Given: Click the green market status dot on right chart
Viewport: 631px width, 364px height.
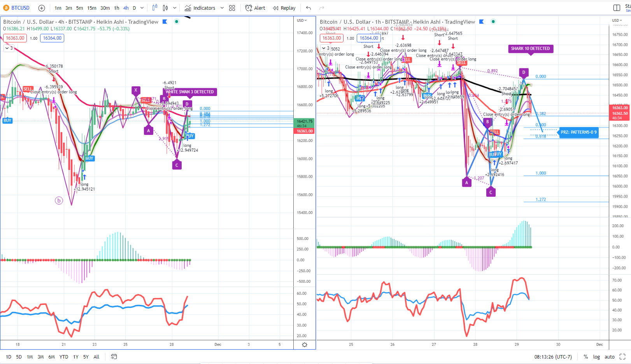Looking at the screenshot, I should (493, 22).
